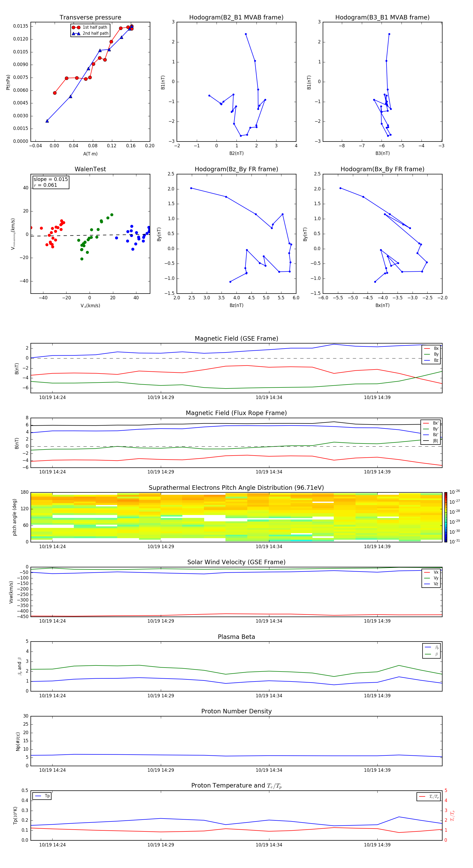The image size is (473, 868).
Task: Click the β legend entry
Action: coord(431,654)
